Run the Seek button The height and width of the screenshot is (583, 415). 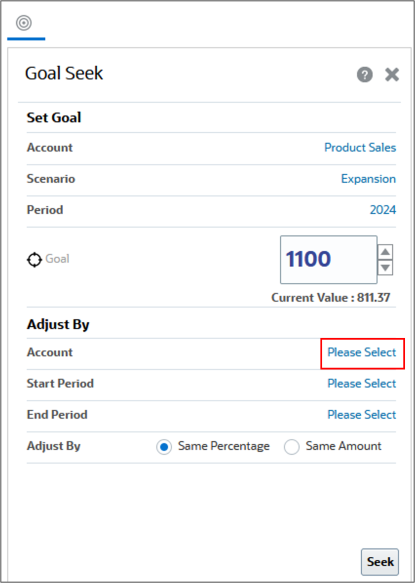(380, 562)
